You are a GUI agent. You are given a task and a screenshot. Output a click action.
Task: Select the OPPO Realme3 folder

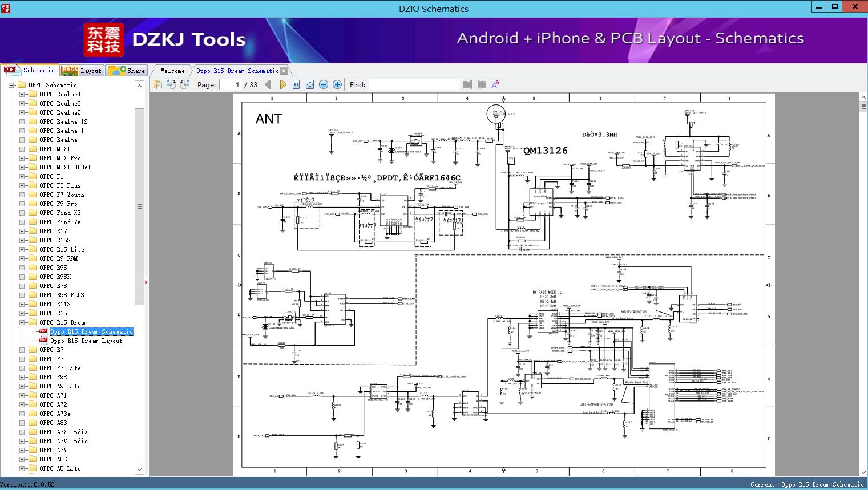pyautogui.click(x=60, y=103)
